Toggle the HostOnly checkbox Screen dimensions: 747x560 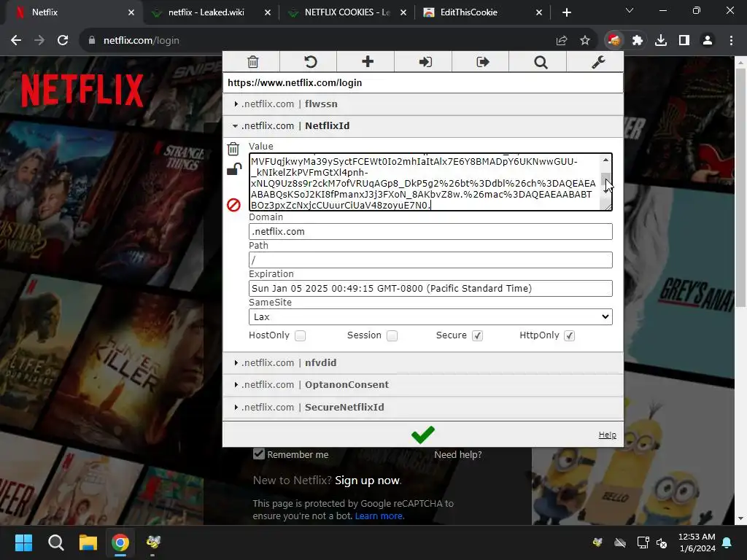(300, 335)
